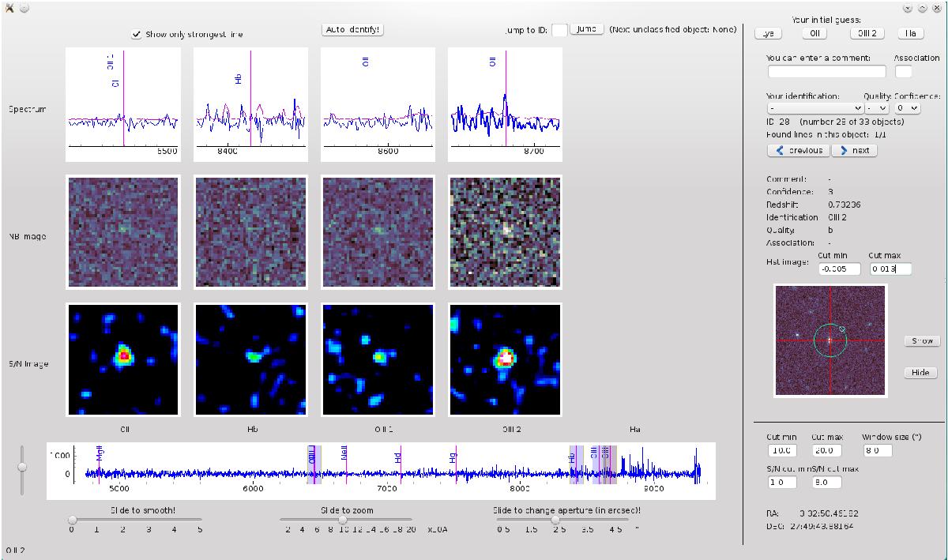This screenshot has height=560, width=948.
Task: Open the Quality dropdown
Action: 877,107
